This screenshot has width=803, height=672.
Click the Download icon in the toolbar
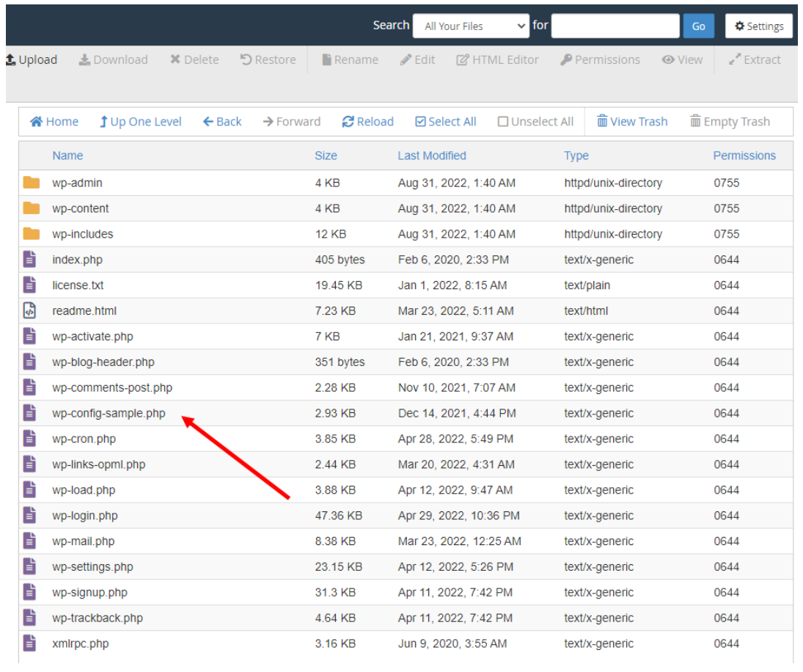click(x=113, y=59)
